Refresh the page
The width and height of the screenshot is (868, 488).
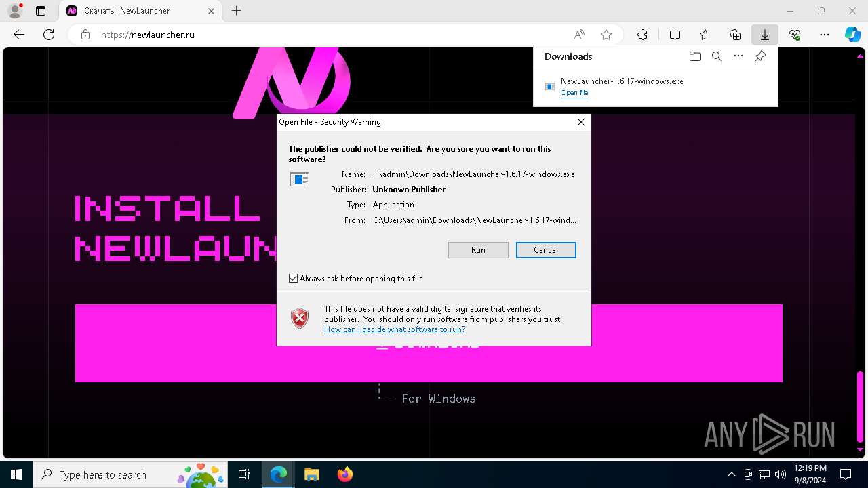coord(49,35)
